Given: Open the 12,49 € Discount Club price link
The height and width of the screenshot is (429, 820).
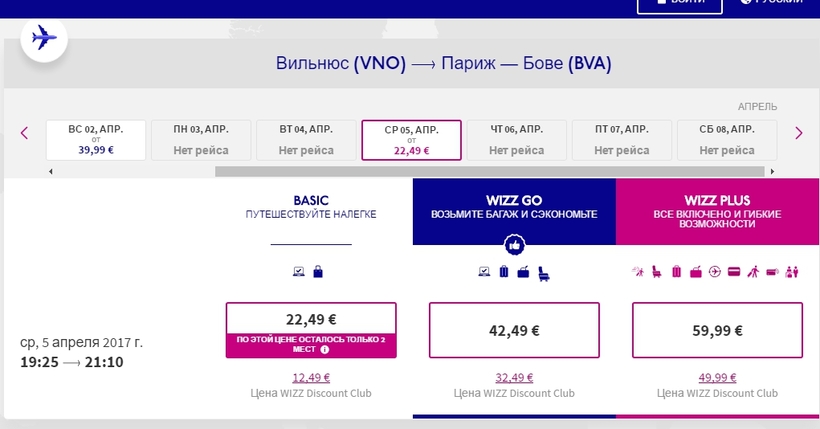Looking at the screenshot, I should (311, 378).
